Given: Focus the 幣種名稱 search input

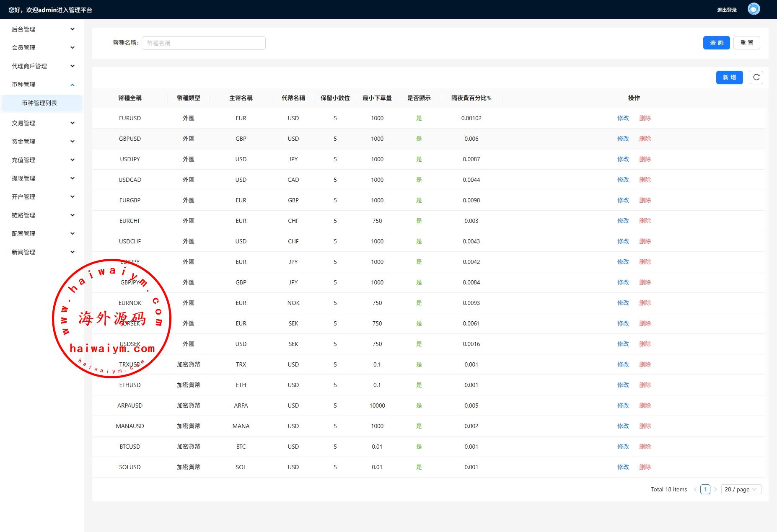Looking at the screenshot, I should click(203, 43).
